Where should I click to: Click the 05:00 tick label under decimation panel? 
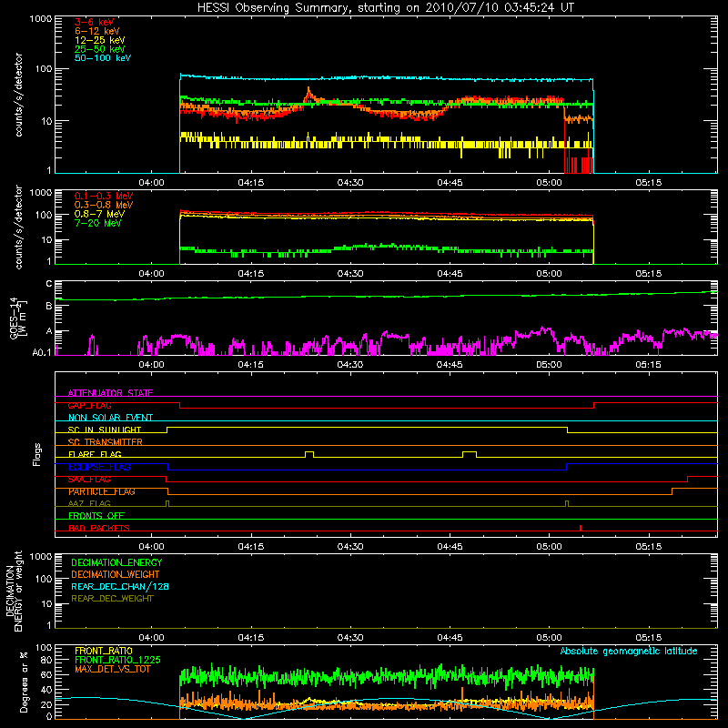coord(549,638)
